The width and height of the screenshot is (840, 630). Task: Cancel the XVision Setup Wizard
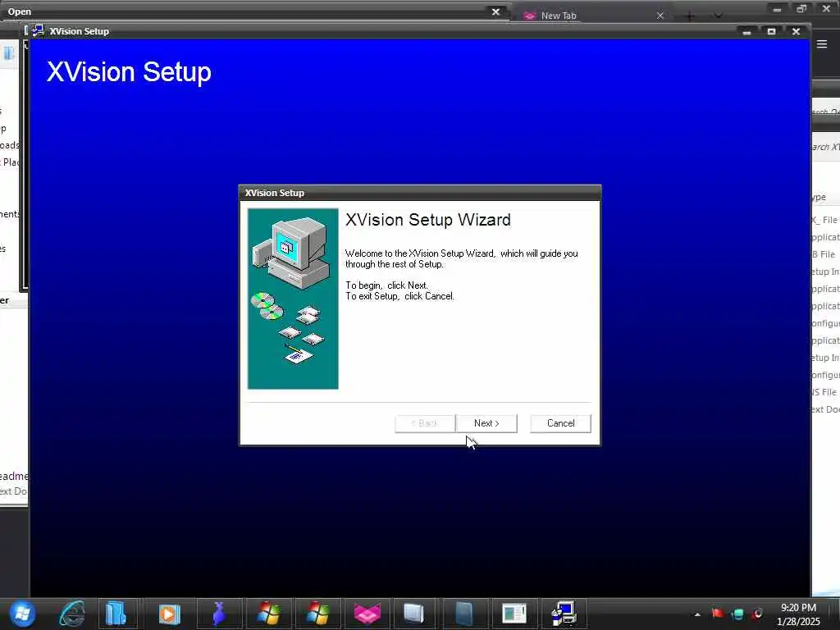[x=560, y=423]
